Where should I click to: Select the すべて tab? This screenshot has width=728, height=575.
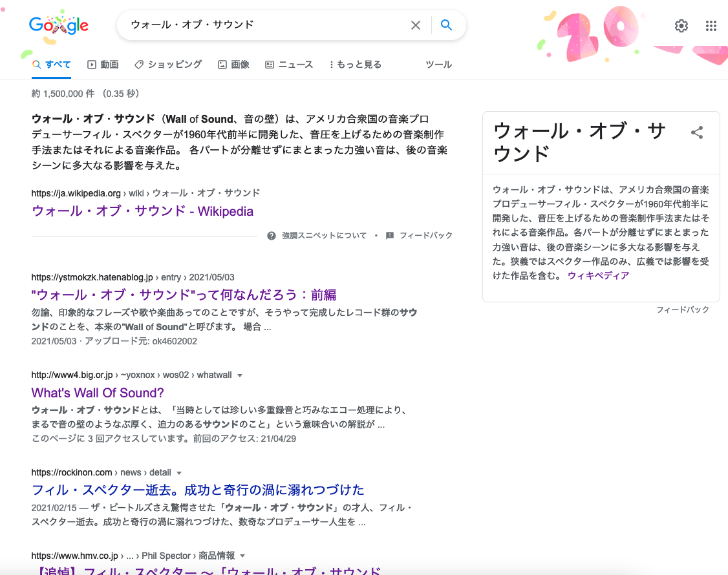[x=52, y=65]
